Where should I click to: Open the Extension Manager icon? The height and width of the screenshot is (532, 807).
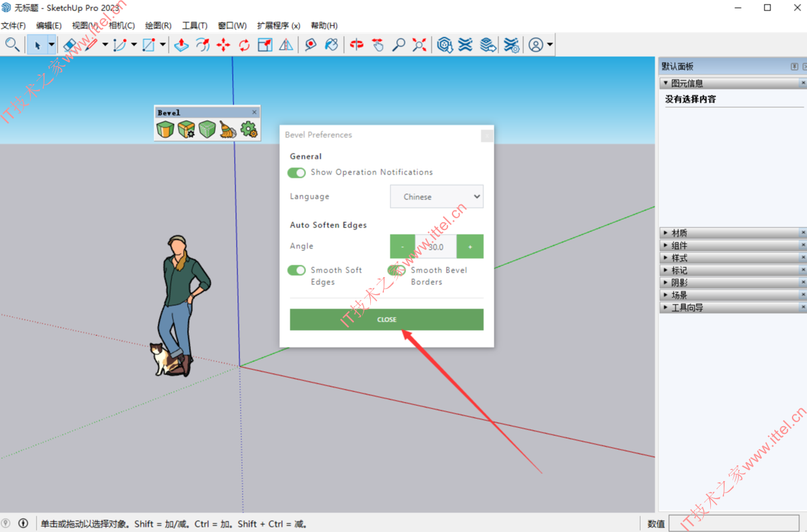pos(511,44)
